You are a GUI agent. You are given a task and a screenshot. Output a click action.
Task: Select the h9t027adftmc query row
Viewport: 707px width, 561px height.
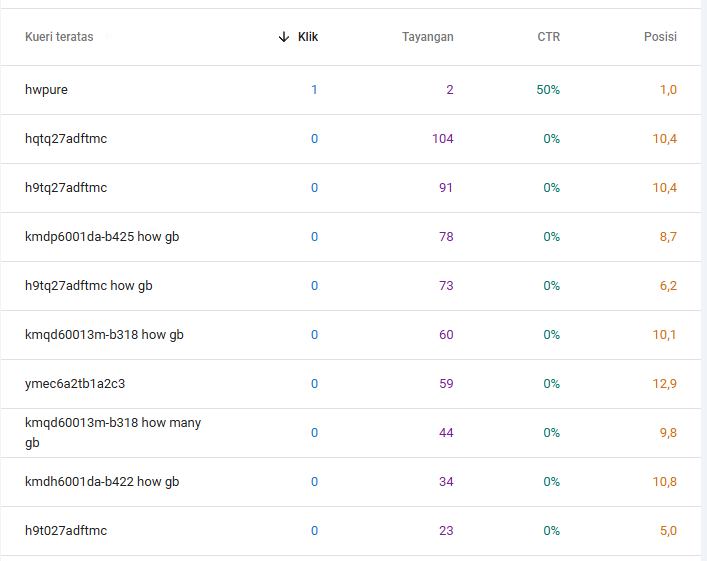66,531
